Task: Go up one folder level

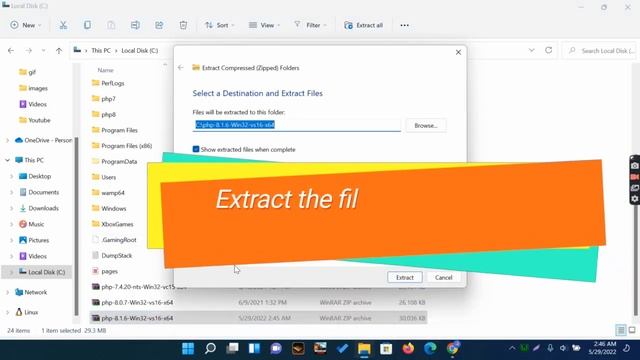Action: [59, 51]
